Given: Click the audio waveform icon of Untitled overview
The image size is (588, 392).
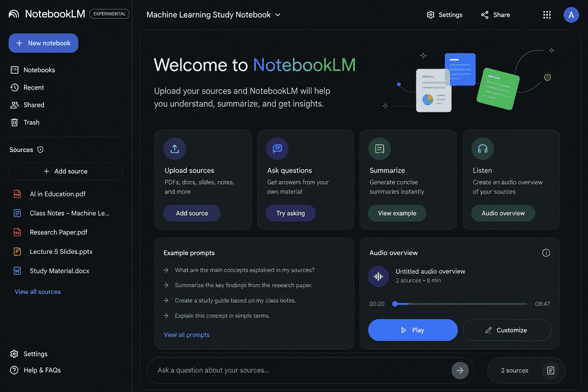Looking at the screenshot, I should pos(378,276).
